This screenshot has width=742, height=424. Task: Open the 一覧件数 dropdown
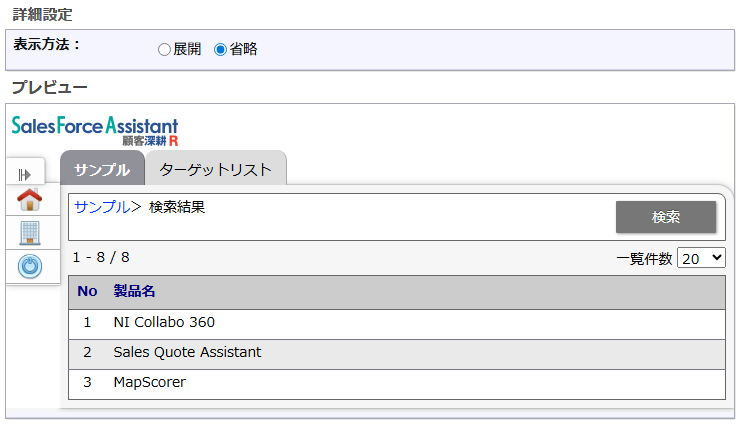coord(701,258)
